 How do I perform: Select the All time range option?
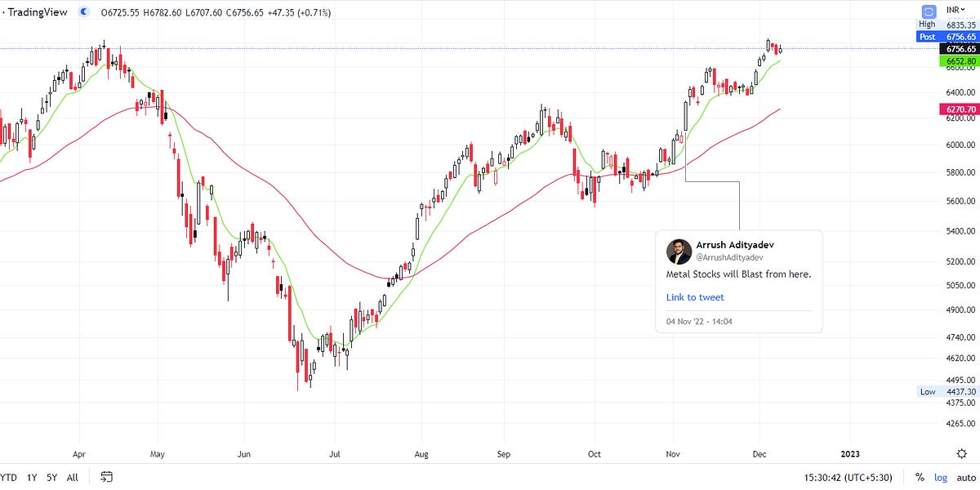coord(72,477)
